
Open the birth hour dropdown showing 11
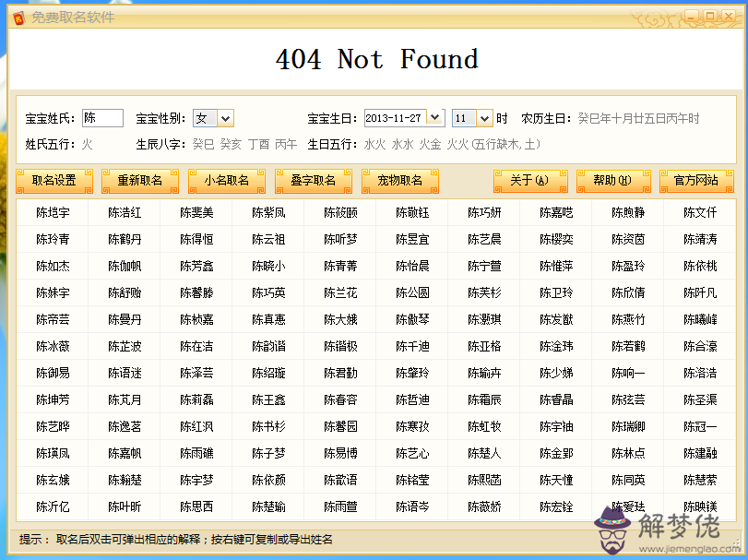click(x=484, y=118)
